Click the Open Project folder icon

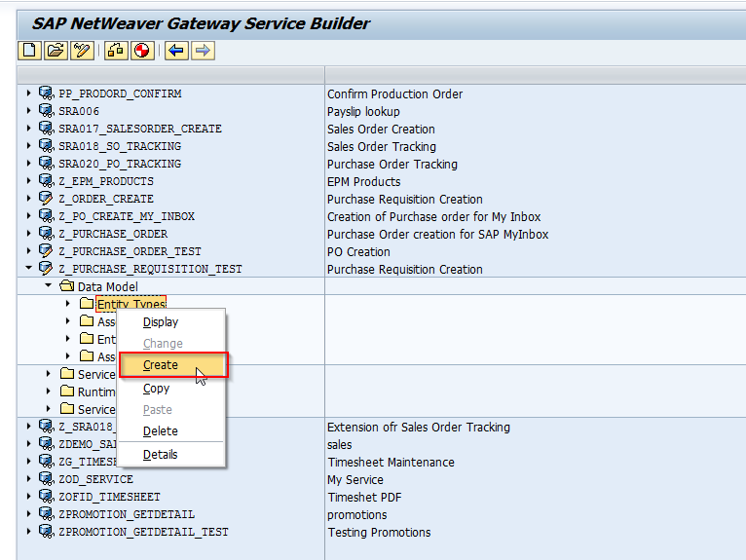(56, 51)
